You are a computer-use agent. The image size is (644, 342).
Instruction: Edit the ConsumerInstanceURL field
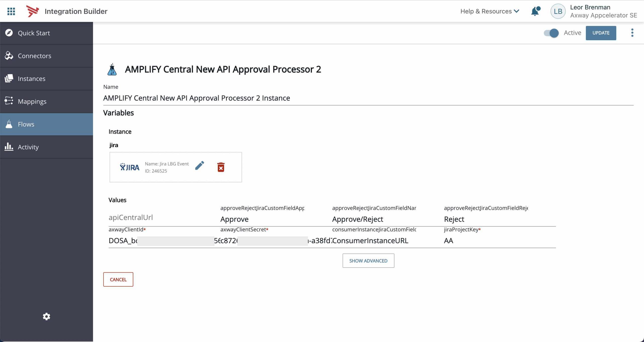(x=388, y=241)
